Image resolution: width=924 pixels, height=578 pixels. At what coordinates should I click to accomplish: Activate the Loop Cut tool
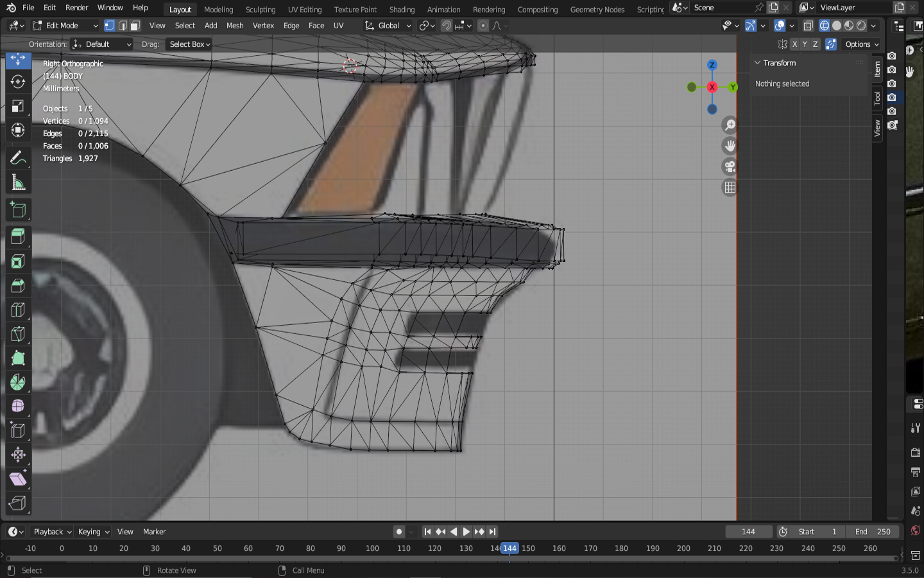click(x=18, y=310)
